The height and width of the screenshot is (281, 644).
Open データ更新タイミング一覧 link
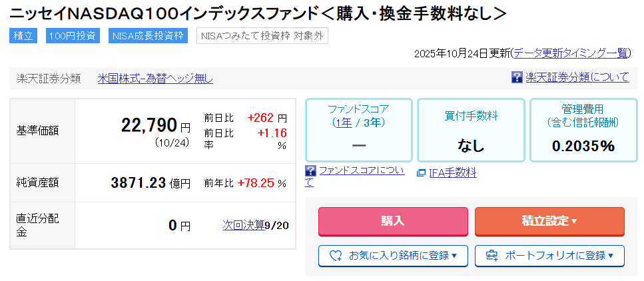tap(571, 53)
